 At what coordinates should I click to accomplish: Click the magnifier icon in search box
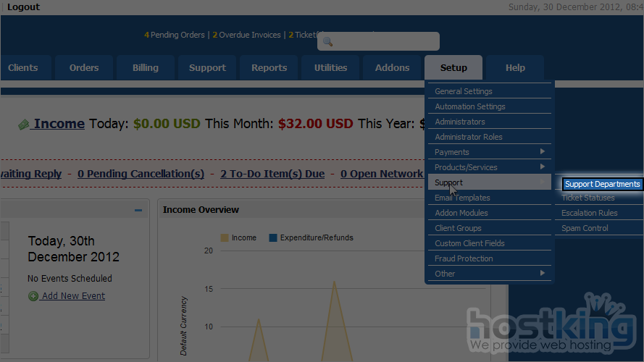point(327,41)
